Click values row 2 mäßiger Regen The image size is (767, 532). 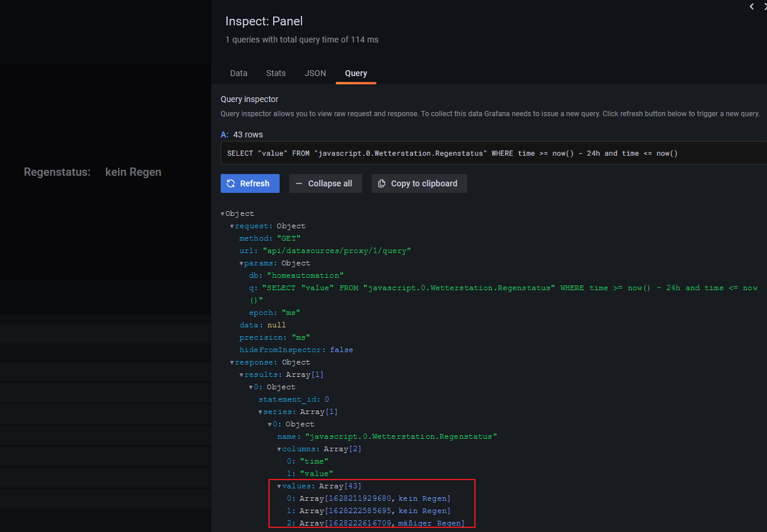(376, 523)
